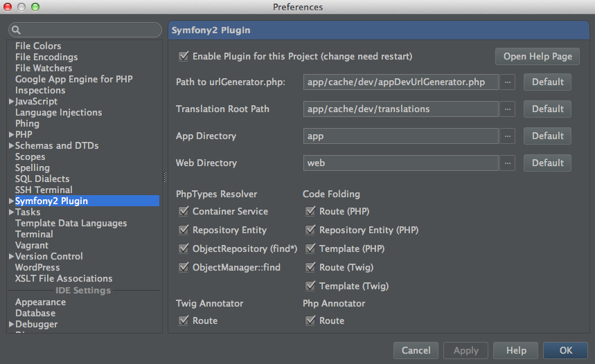Reset Web Directory to Default
Viewport: 595px width, 364px height.
click(x=548, y=163)
